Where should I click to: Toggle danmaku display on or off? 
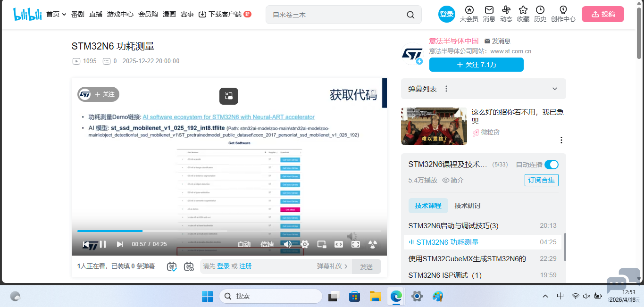pos(171,266)
